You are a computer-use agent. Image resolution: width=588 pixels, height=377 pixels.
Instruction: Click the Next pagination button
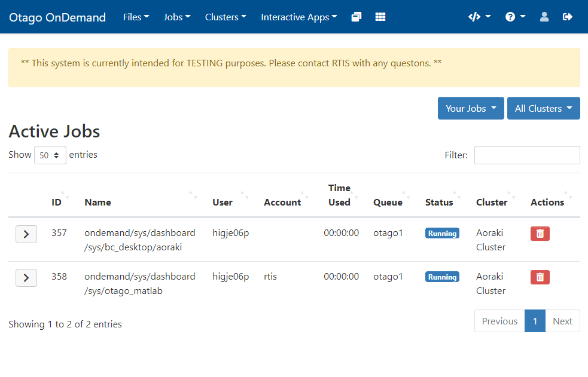tap(562, 321)
